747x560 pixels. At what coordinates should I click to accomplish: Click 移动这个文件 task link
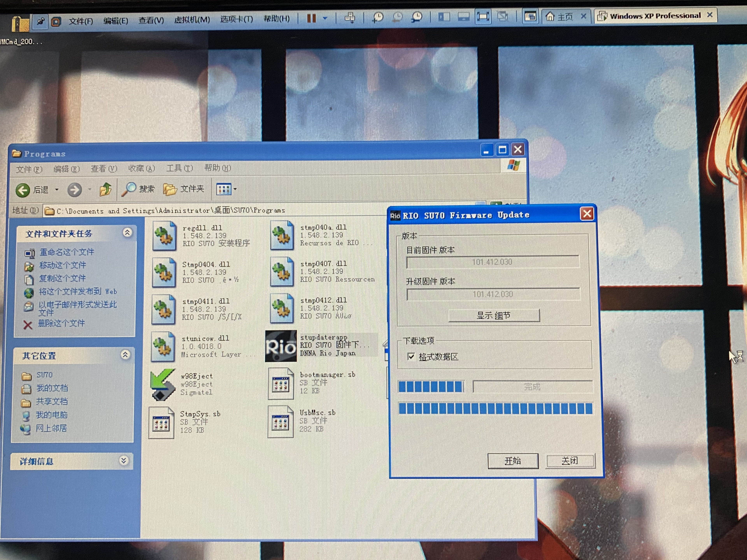[x=63, y=265]
